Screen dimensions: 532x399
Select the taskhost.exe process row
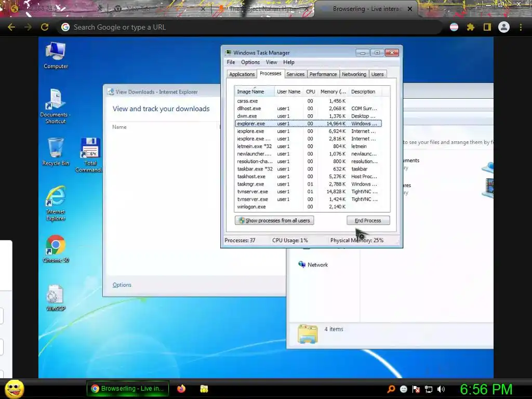pos(308,177)
